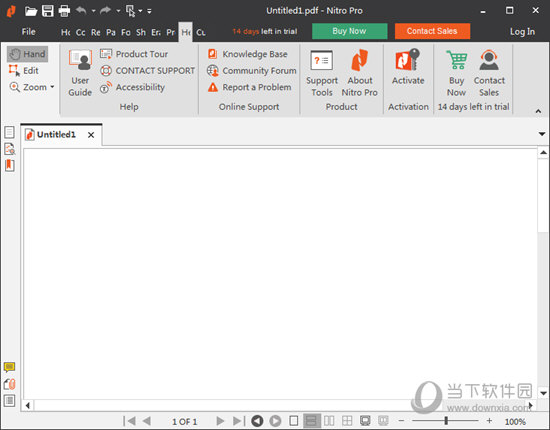550x430 pixels.
Task: Collapse the ribbon with the chevron
Action: 538,111
